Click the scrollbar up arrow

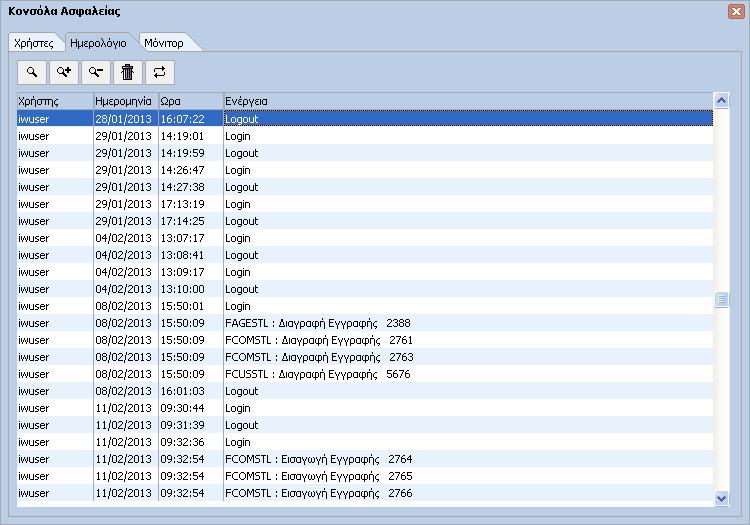(x=721, y=100)
